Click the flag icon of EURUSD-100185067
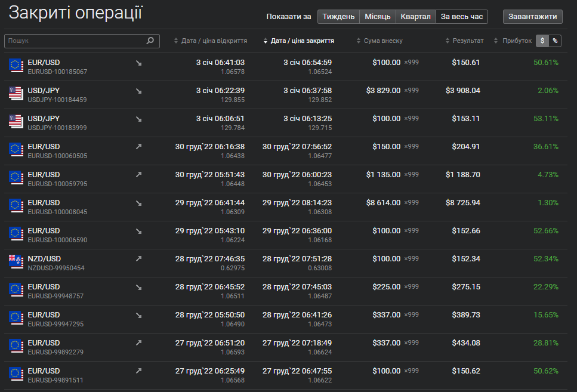 16,66
